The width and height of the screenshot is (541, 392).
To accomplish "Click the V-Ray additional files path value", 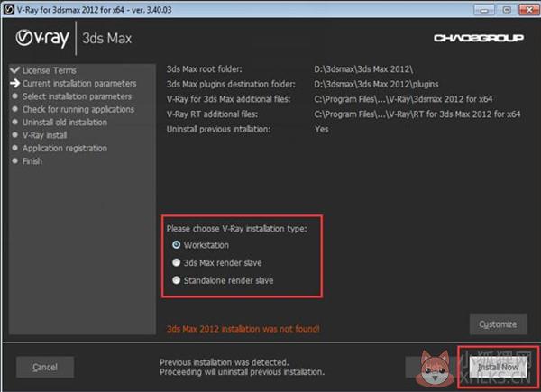I will (403, 99).
